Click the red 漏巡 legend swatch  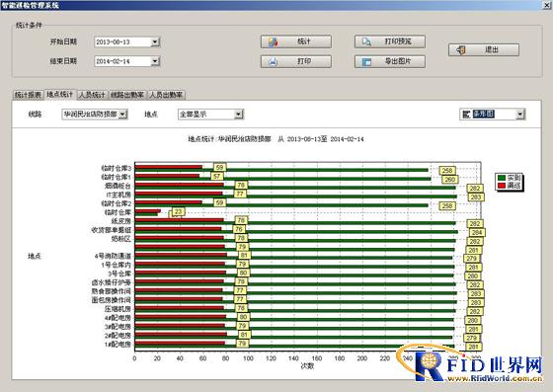pyautogui.click(x=502, y=186)
